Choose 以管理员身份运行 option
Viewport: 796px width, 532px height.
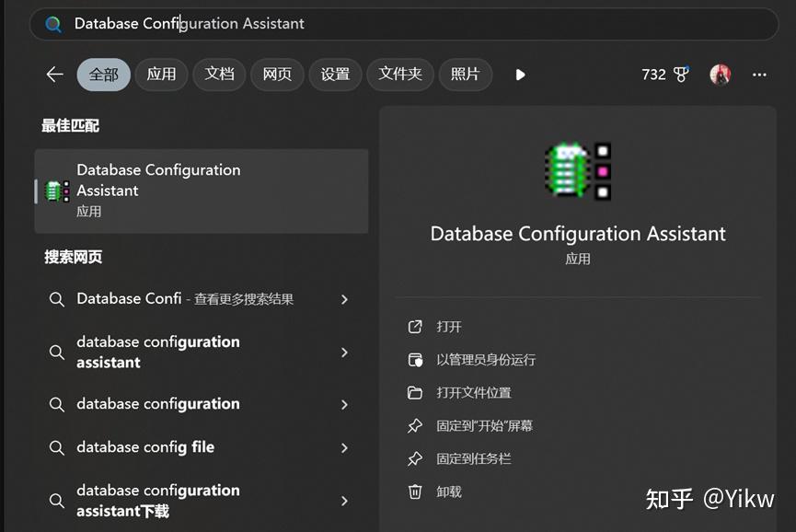[486, 360]
